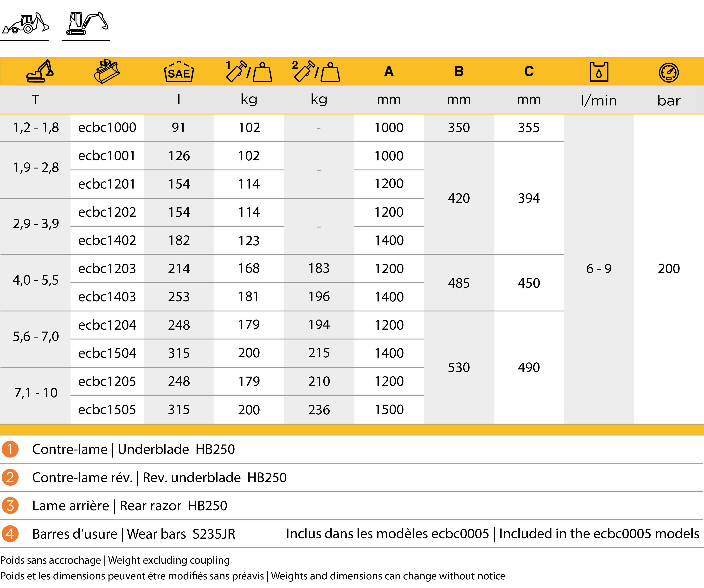Select the ecbc1000 model cell
704x588 pixels.
107,127
